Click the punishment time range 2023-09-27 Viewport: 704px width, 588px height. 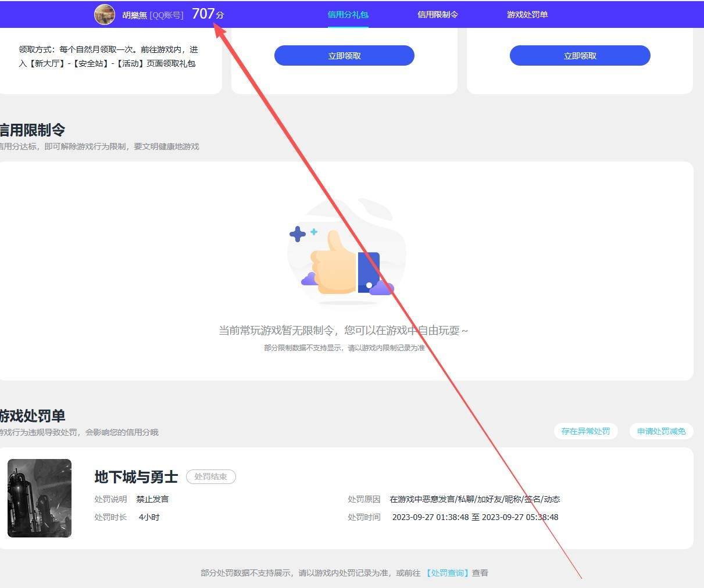click(x=475, y=517)
